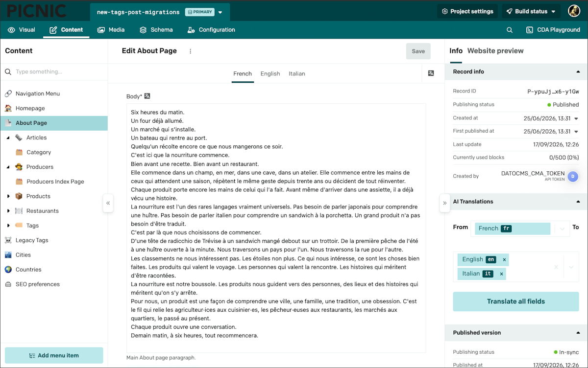Image resolution: width=588 pixels, height=368 pixels.
Task: Open Project settings
Action: coord(467,11)
